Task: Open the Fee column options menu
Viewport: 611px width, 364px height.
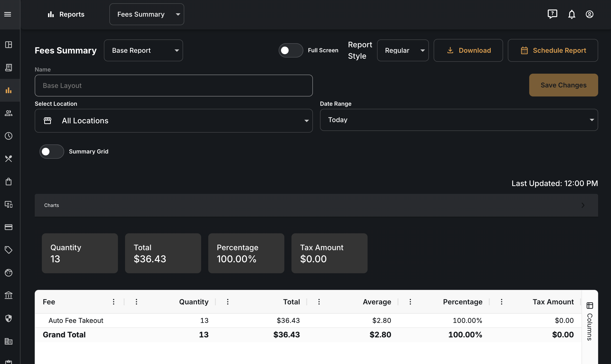Action: tap(114, 302)
